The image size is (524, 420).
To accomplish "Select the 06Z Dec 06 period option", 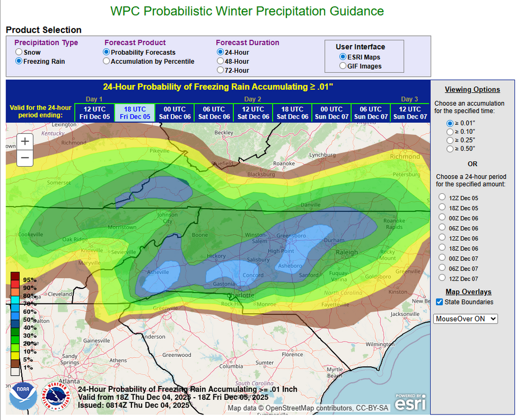I will [x=442, y=228].
